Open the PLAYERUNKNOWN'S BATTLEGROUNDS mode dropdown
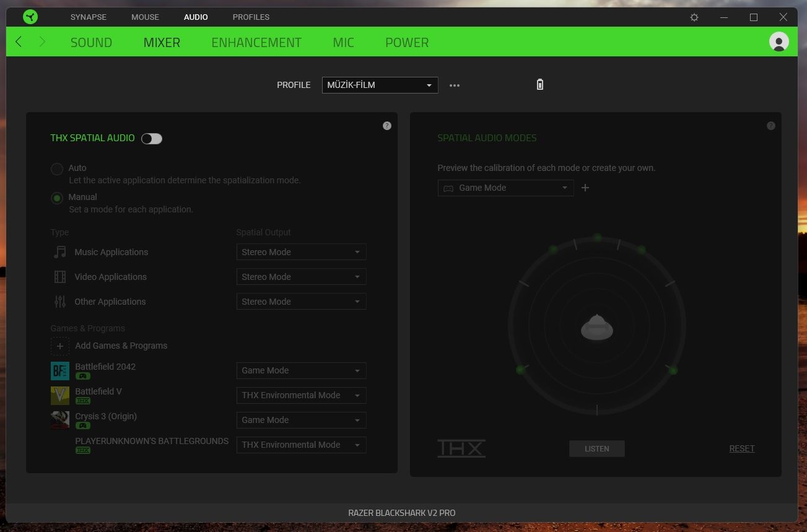 [x=302, y=445]
